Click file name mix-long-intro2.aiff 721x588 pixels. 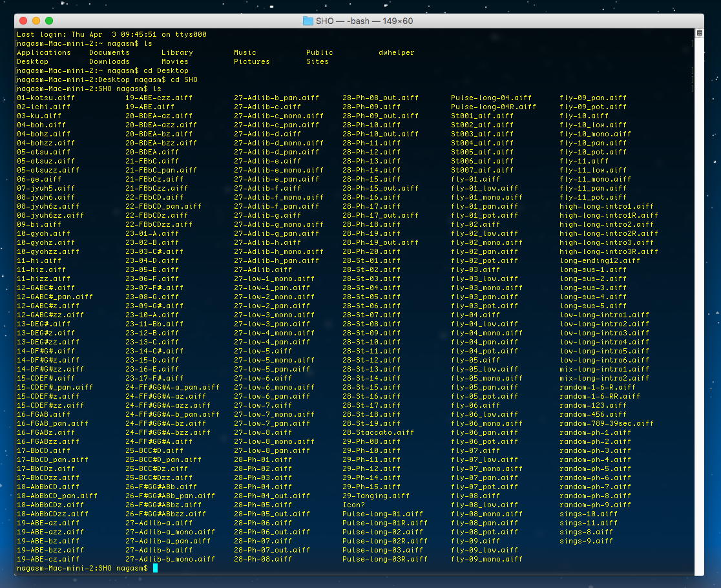point(605,378)
